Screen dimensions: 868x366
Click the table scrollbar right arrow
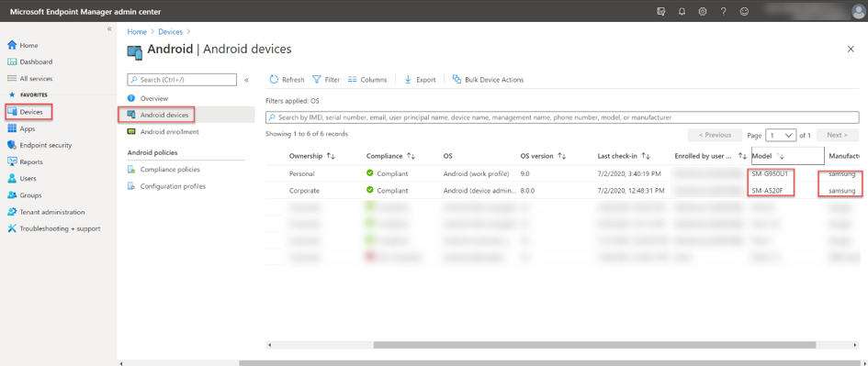[x=856, y=345]
